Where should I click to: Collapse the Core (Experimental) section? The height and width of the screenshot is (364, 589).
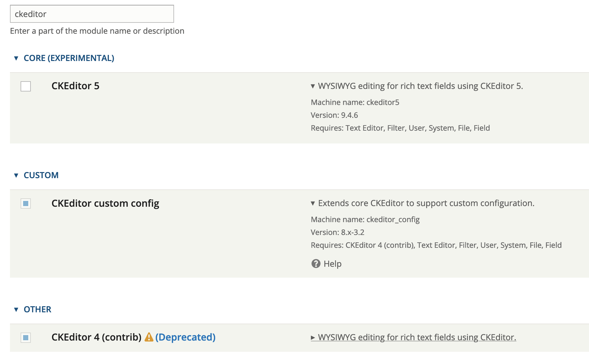pos(64,58)
